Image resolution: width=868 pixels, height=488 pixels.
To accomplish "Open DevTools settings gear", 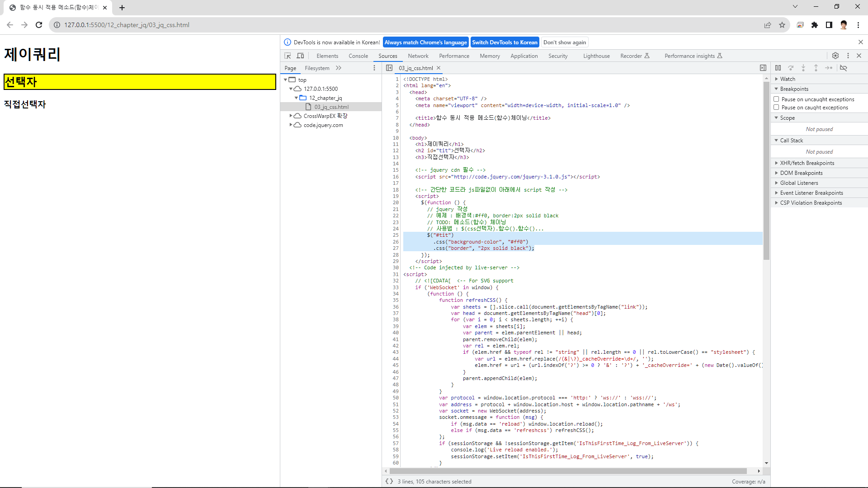I will point(835,56).
